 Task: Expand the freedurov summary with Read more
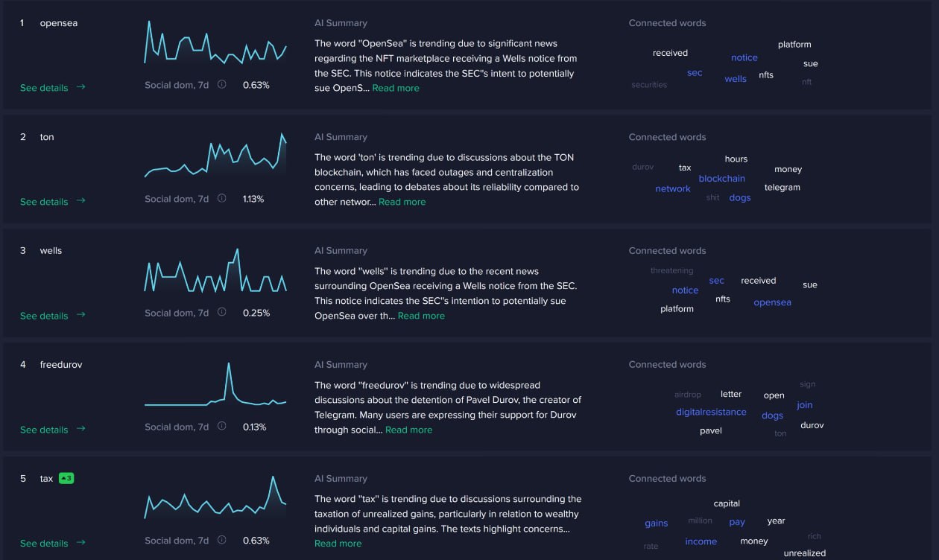pos(408,430)
